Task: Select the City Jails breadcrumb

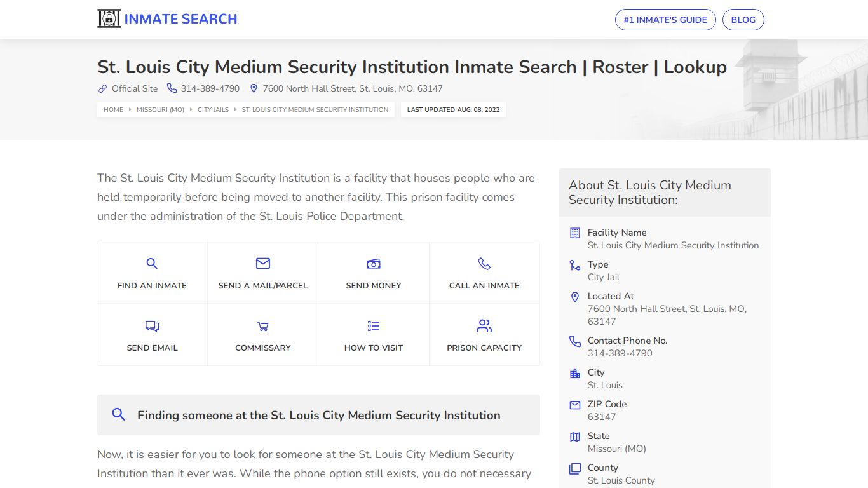Action: 213,109
